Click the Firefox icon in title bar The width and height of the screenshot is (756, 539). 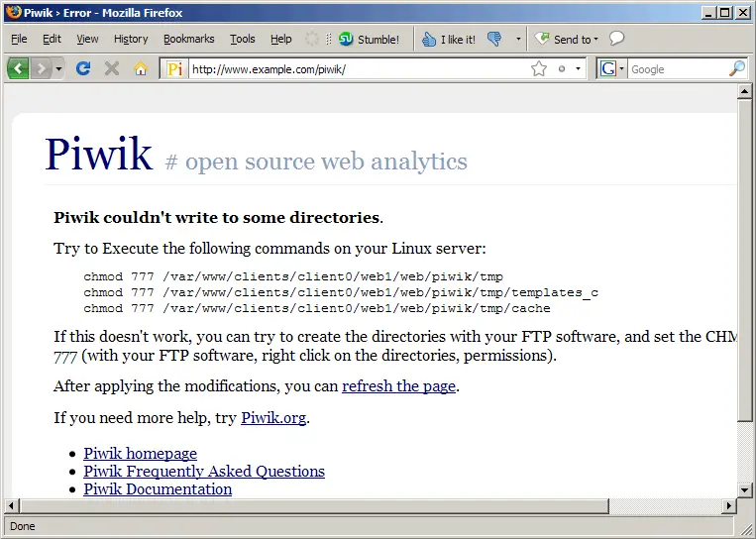coord(14,12)
